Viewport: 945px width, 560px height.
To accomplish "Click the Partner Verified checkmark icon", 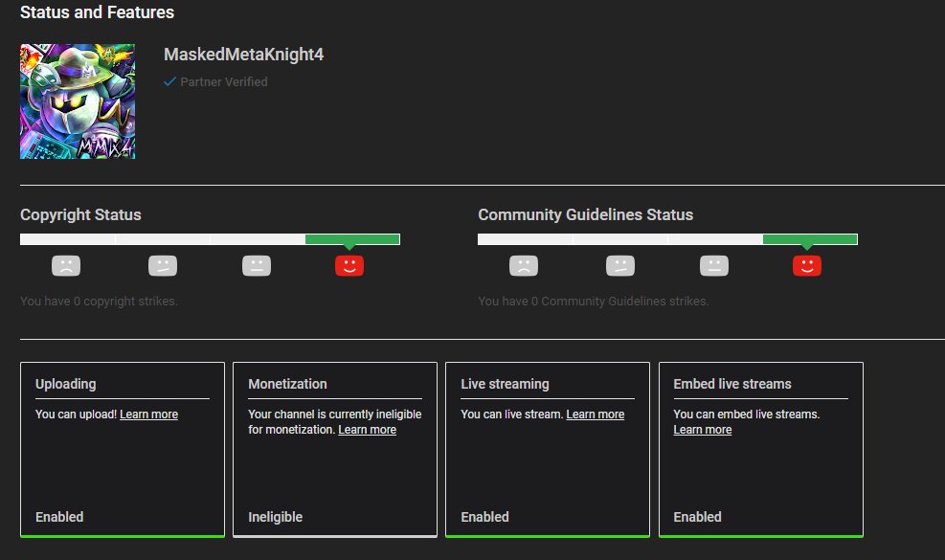I will (170, 81).
